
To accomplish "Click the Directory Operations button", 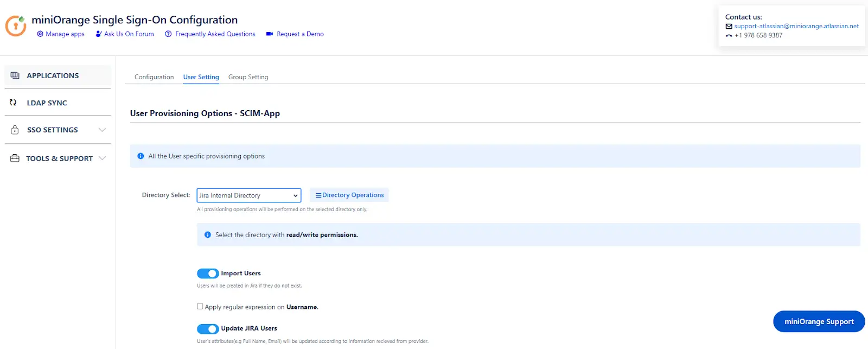I will pyautogui.click(x=349, y=195).
